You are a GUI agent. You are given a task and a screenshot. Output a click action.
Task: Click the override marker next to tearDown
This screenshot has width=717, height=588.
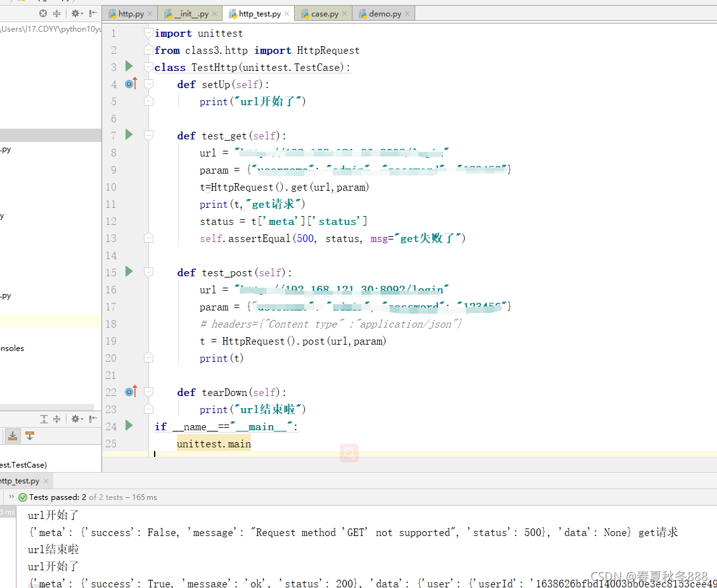[131, 392]
